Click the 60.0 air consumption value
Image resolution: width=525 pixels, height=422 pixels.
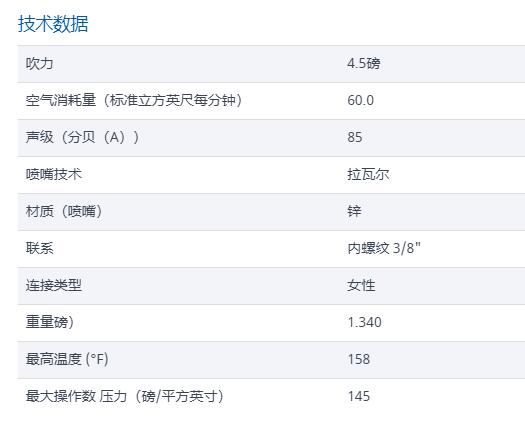[x=361, y=100]
